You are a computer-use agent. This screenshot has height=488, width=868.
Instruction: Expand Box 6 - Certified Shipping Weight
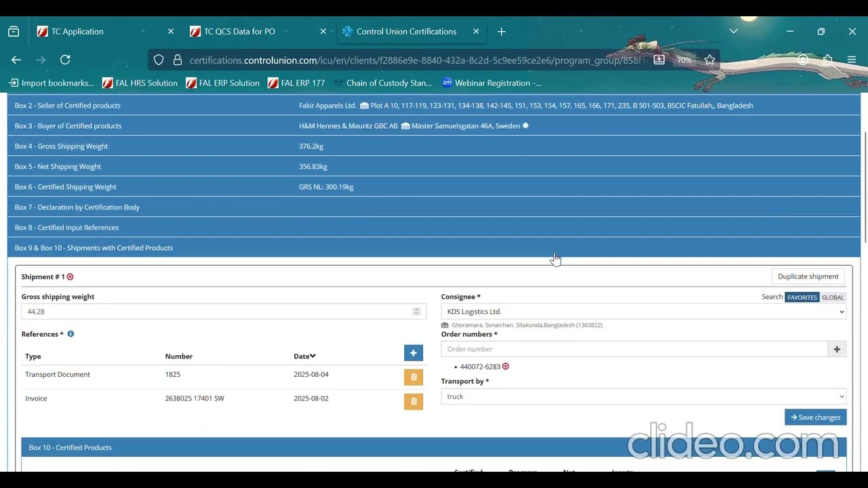tap(433, 186)
